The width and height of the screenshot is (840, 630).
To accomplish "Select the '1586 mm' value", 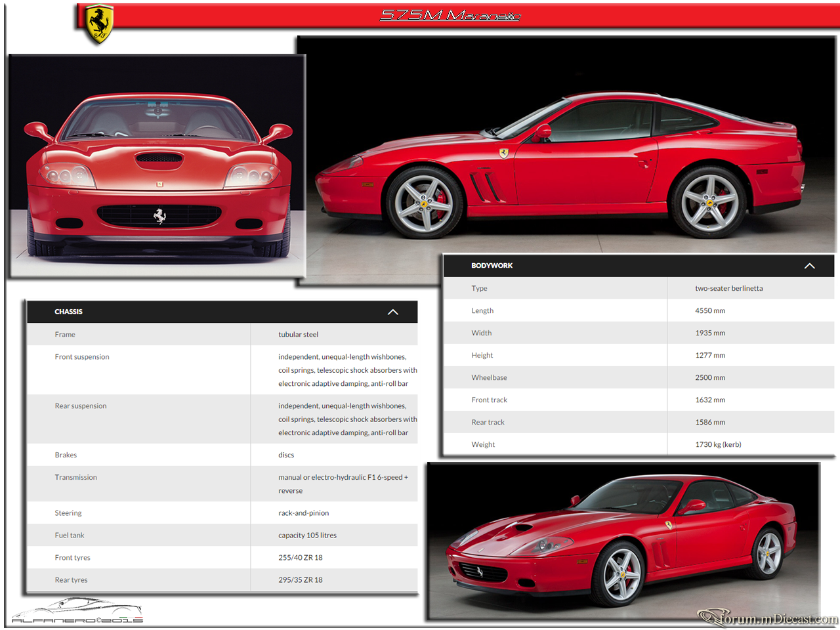I will [710, 423].
